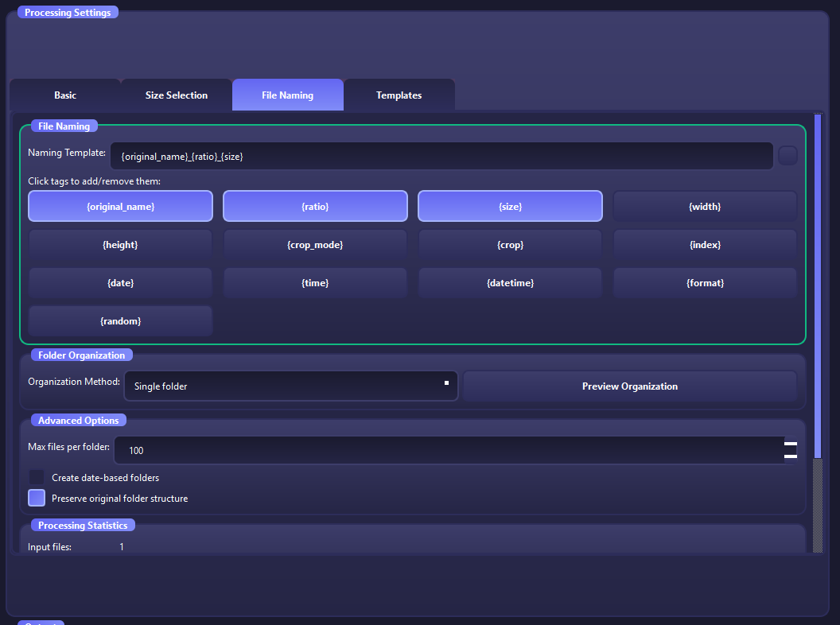Enable Create date-based folders checkbox

(37, 478)
